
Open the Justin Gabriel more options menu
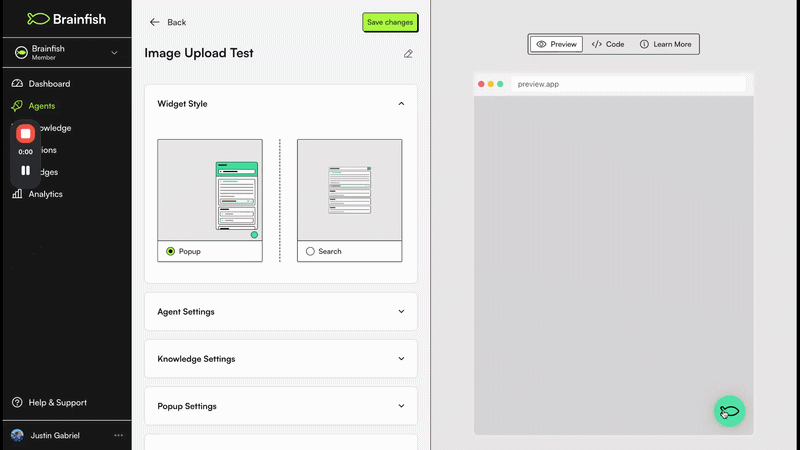pos(118,435)
